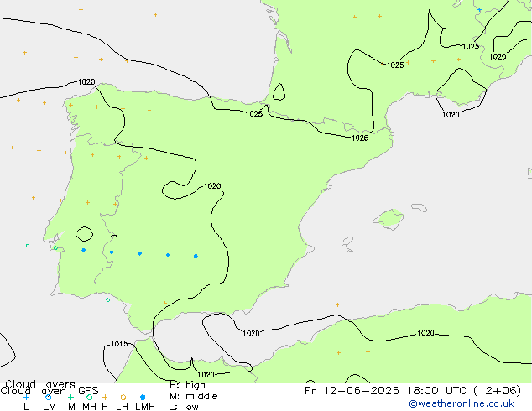Click Mallorca island on the map
Image resolution: width=532 pixels, height=411 pixels.
point(389,219)
